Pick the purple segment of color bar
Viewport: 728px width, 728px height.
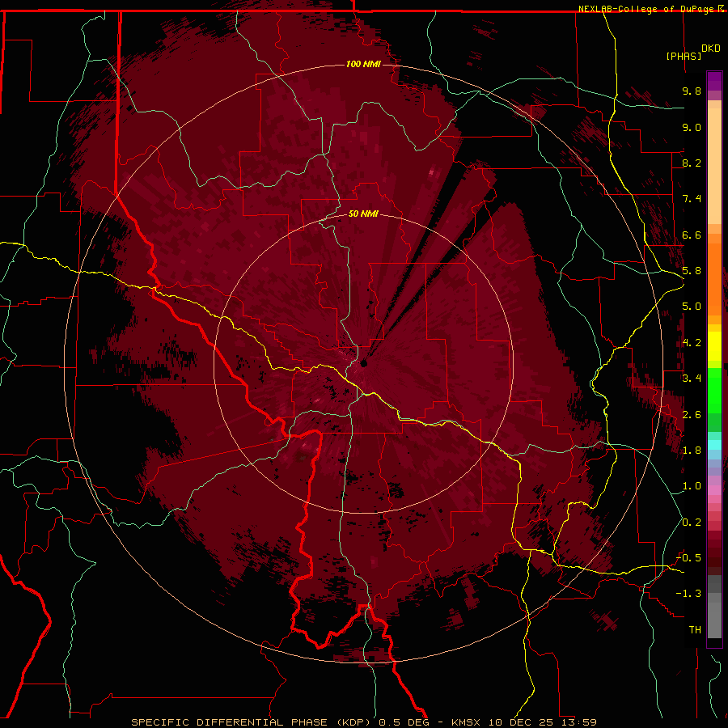[x=714, y=81]
